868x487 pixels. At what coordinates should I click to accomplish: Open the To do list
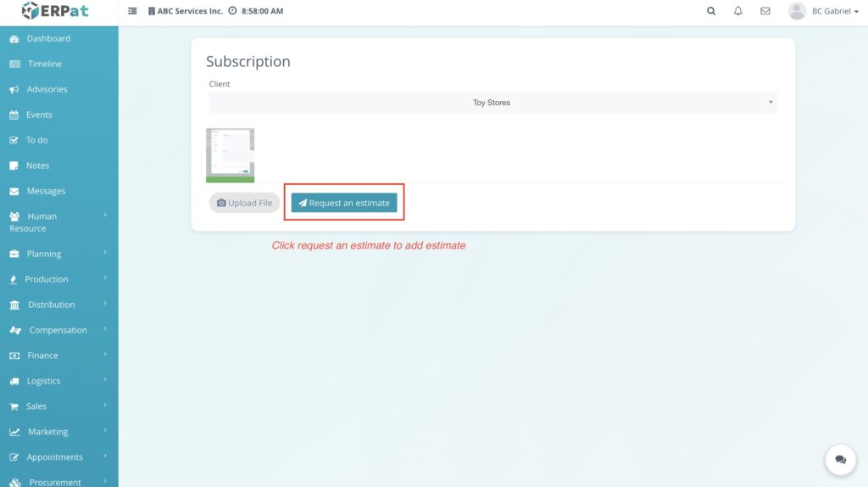[36, 140]
